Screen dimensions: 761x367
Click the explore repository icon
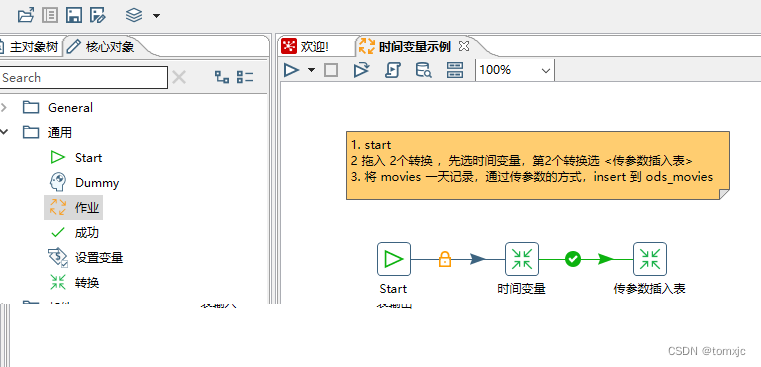coord(50,16)
